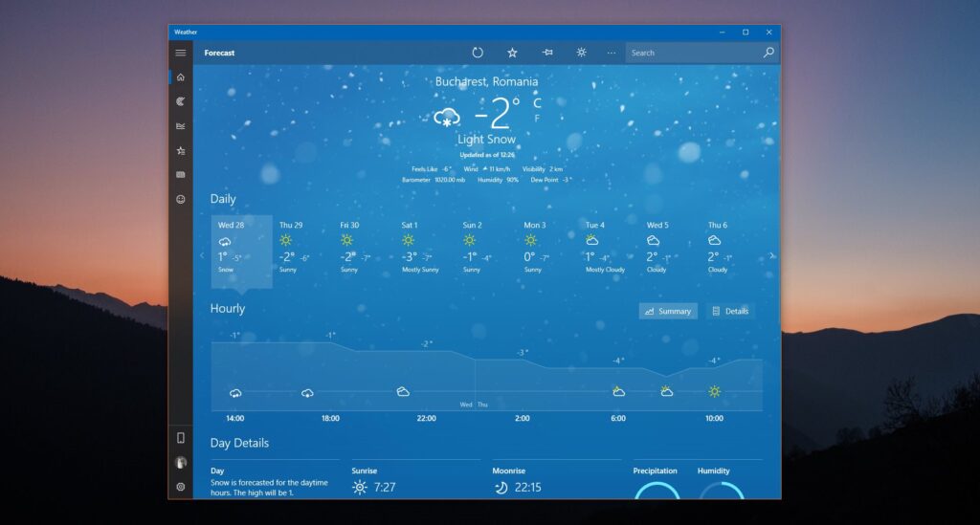The width and height of the screenshot is (980, 525).
Task: Pin the location to Start
Action: tap(546, 53)
